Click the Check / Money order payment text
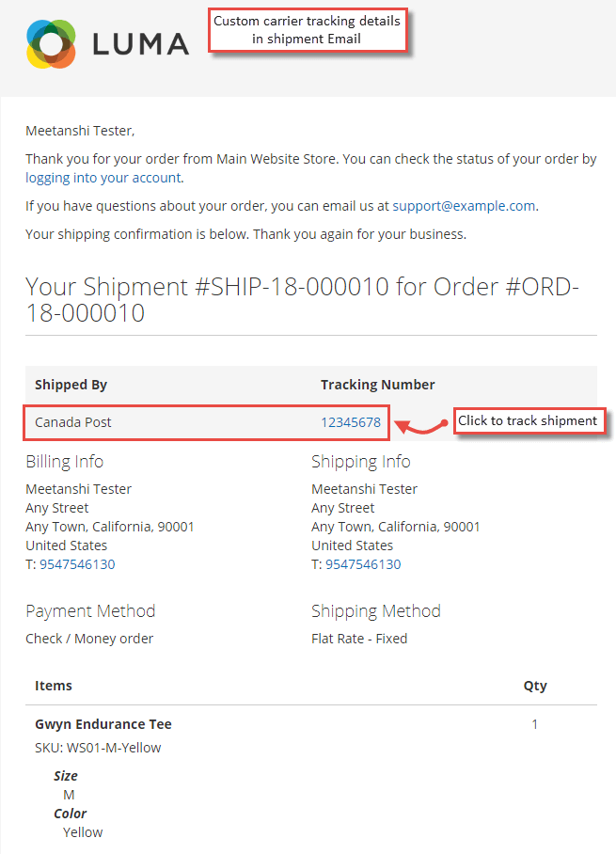 point(89,639)
